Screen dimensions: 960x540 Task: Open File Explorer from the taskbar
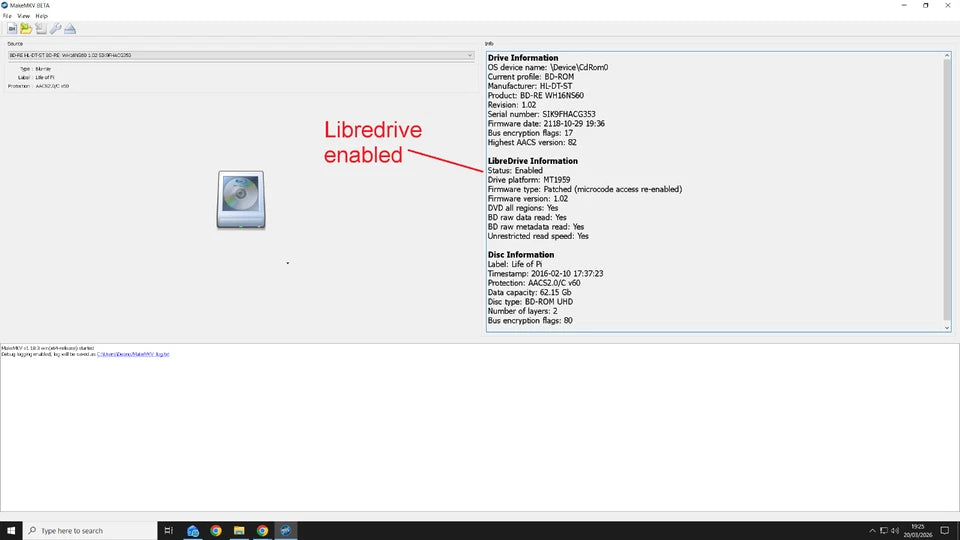[x=239, y=530]
